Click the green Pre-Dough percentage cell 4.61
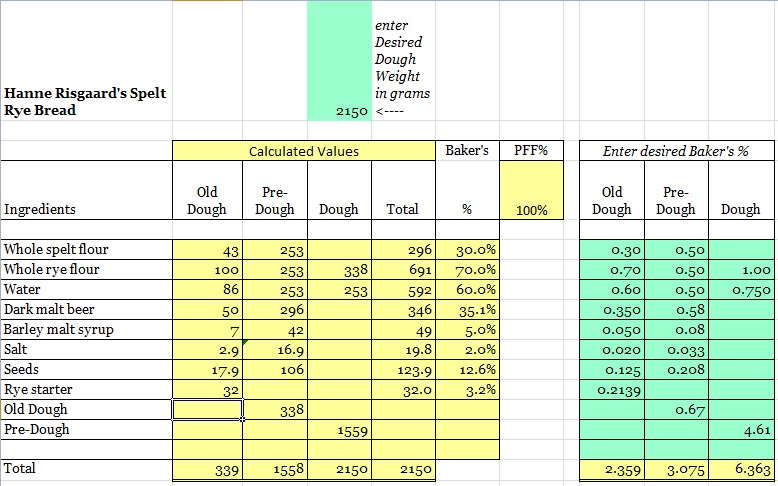Image resolution: width=778 pixels, height=486 pixels. [x=739, y=429]
